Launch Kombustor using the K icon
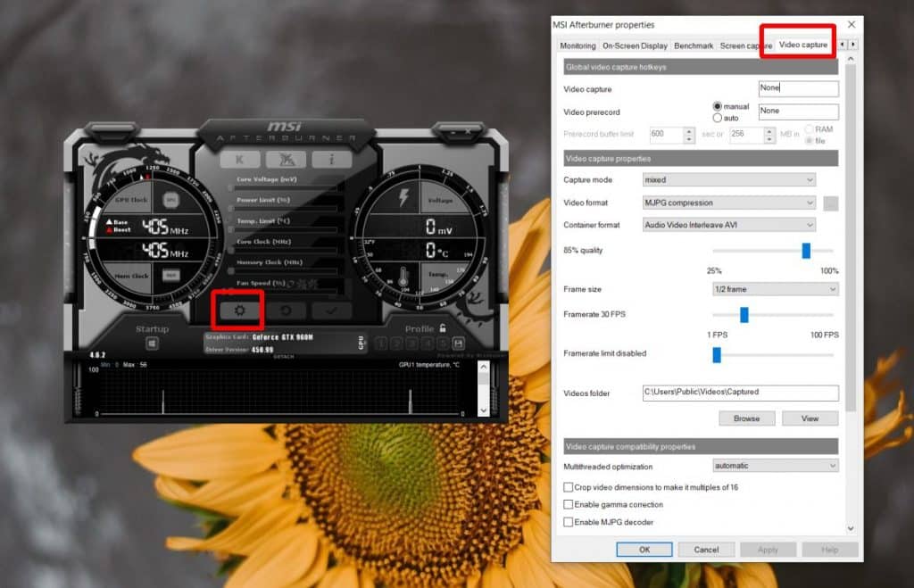914x588 pixels. click(x=237, y=158)
